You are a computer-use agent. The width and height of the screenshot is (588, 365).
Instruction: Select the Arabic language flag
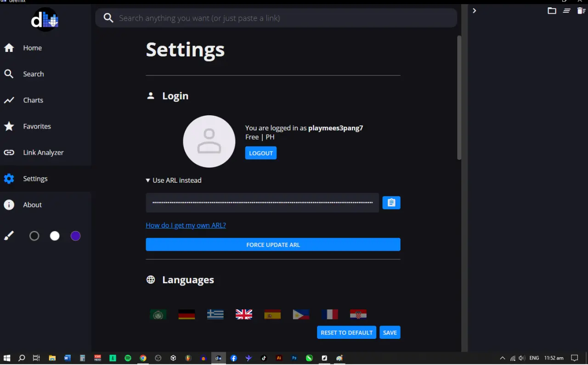coord(158,314)
